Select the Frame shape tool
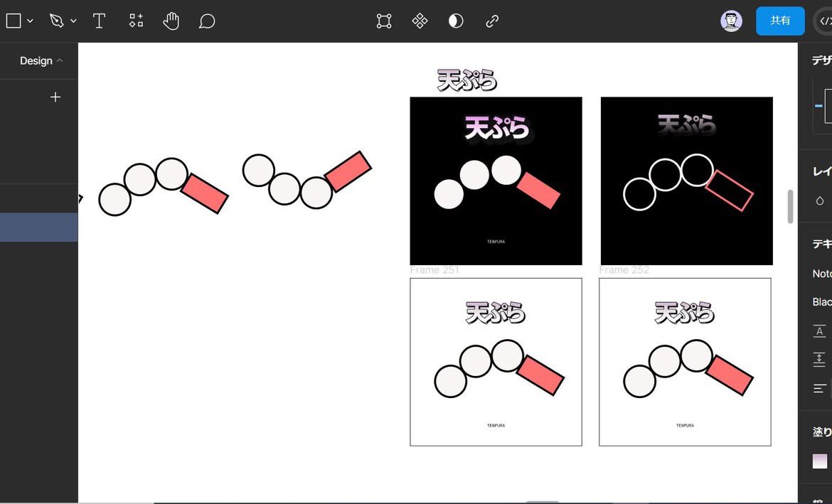This screenshot has height=504, width=832. click(x=14, y=21)
